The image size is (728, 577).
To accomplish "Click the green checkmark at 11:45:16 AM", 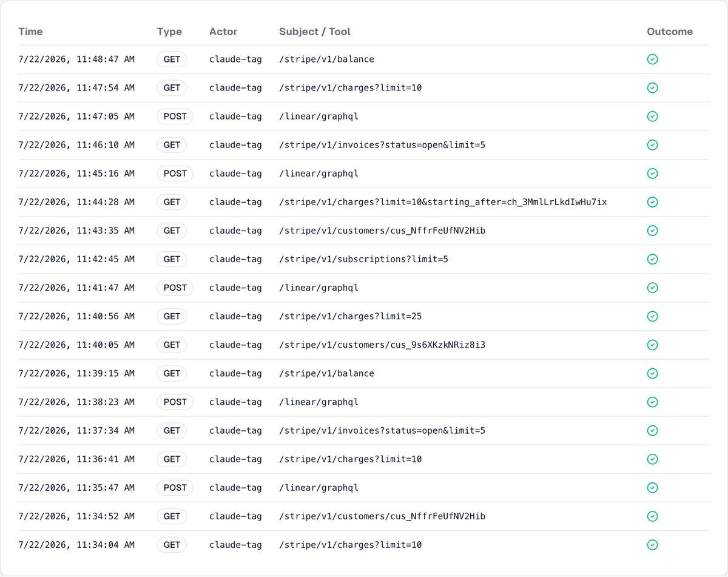I will pyautogui.click(x=653, y=174).
